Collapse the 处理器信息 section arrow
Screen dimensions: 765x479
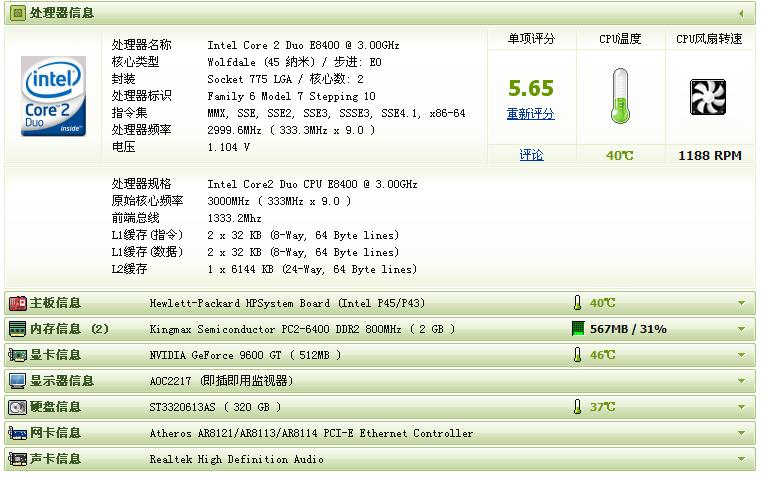coord(741,14)
